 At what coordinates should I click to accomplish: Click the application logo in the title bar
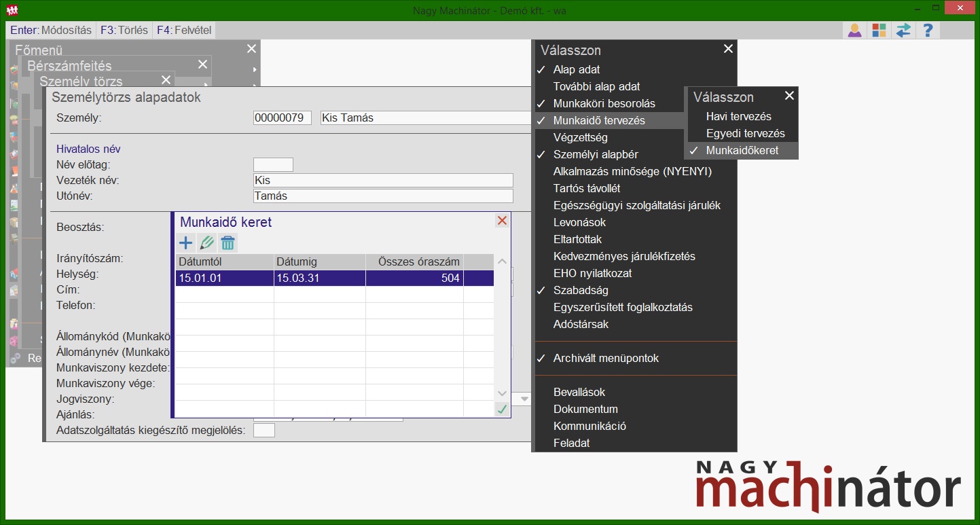(x=12, y=10)
